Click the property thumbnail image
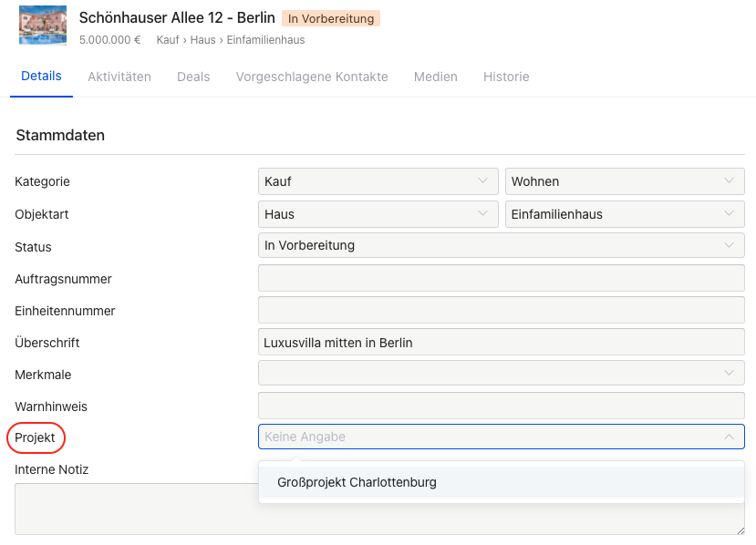 point(43,26)
